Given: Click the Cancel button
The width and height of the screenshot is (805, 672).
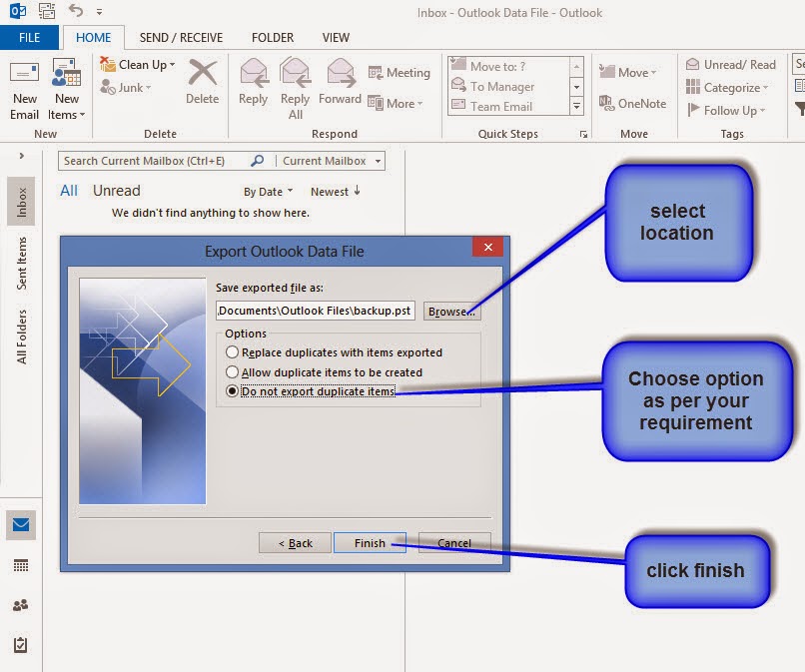Looking at the screenshot, I should (454, 542).
